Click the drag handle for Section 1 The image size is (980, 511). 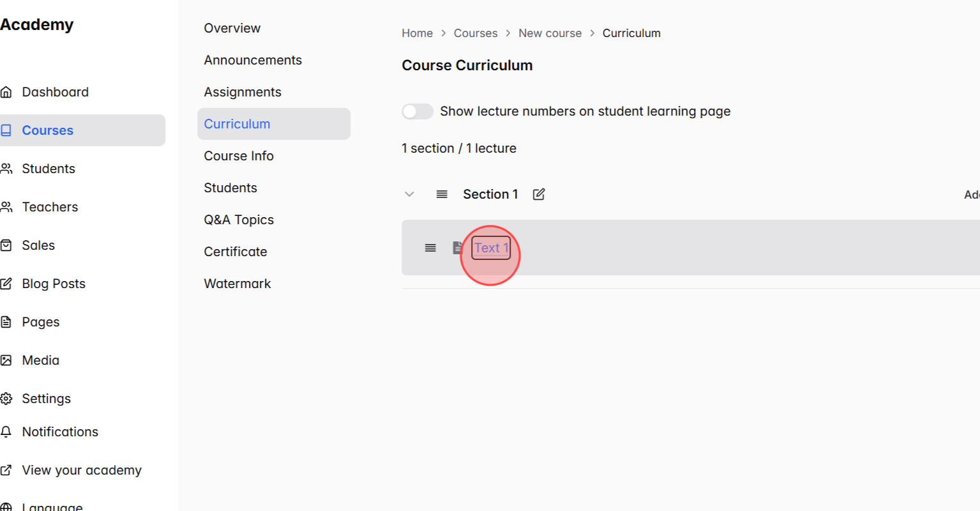(x=442, y=194)
